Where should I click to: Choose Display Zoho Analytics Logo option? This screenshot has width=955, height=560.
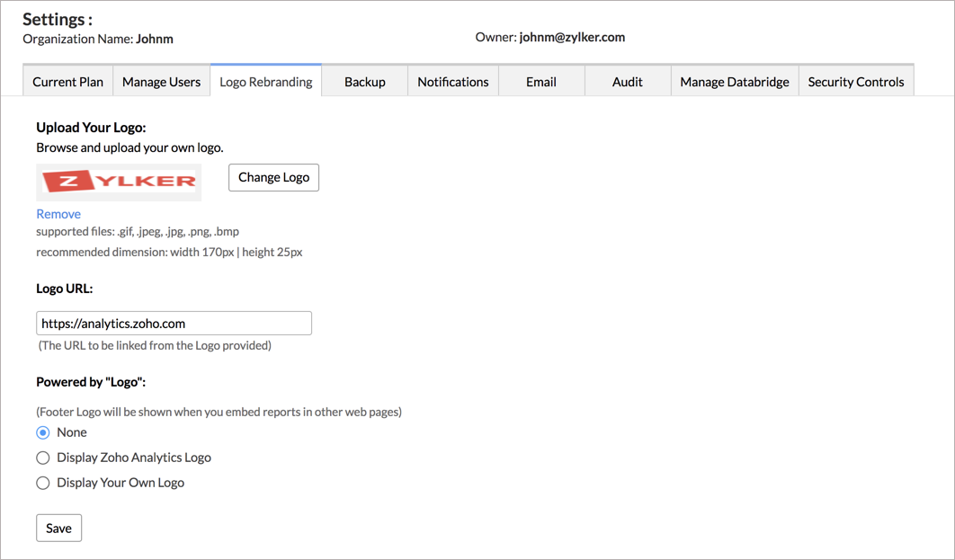(43, 458)
